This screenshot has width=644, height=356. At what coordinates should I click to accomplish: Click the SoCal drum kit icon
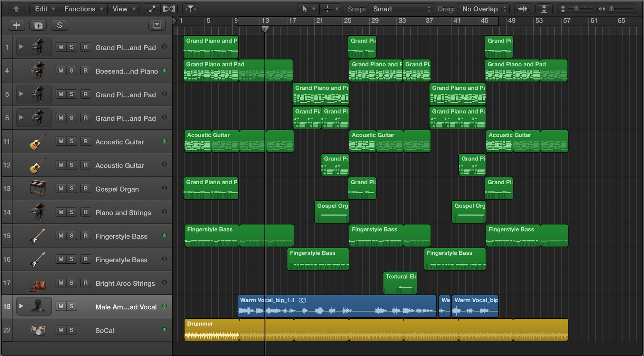coord(38,330)
